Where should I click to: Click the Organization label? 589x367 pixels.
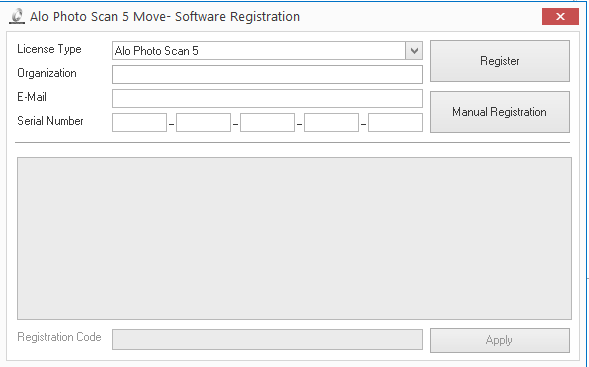tap(47, 73)
